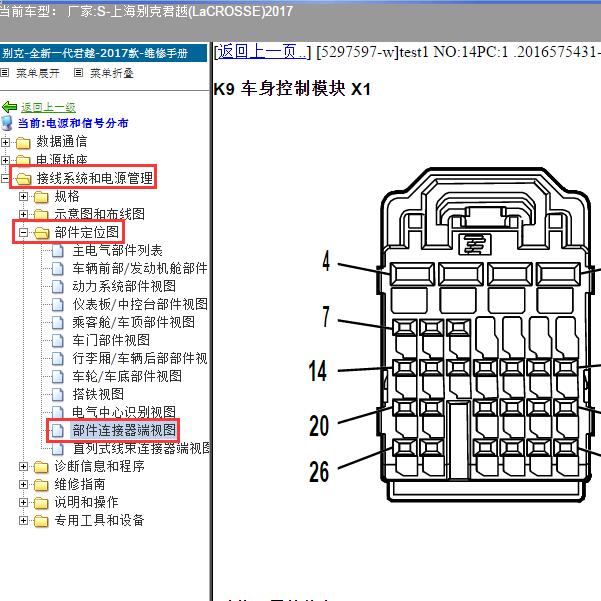601x601 pixels.
Task: Expand the 数据通信 tree node
Action: pos(5,142)
